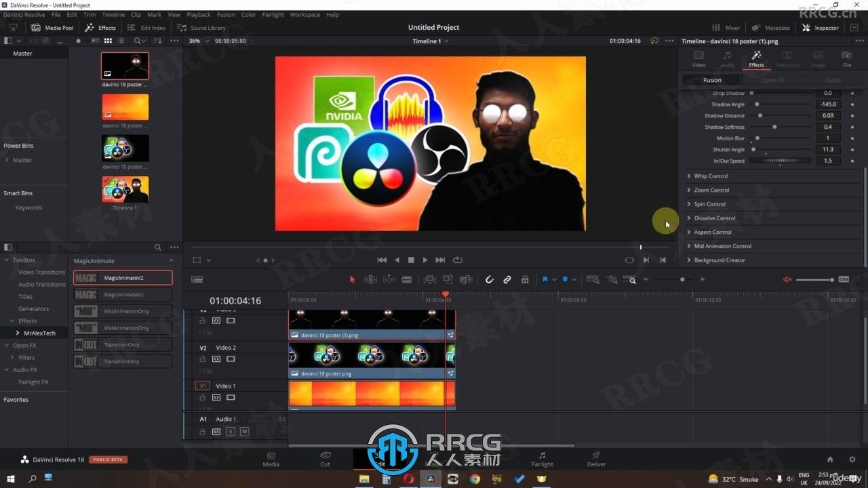Jump to first frame of timeline
868x488 pixels.
click(x=382, y=260)
